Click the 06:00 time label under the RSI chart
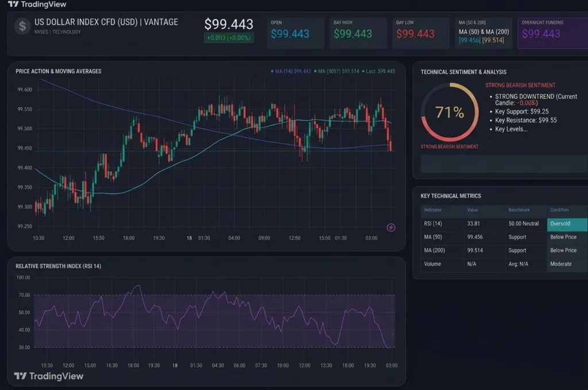This screenshot has width=588, height=390. (239, 366)
